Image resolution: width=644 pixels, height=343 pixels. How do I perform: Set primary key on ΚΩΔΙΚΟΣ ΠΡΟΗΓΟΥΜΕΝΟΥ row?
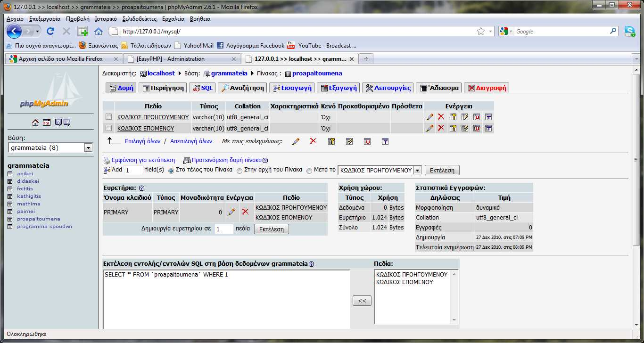pyautogui.click(x=453, y=116)
